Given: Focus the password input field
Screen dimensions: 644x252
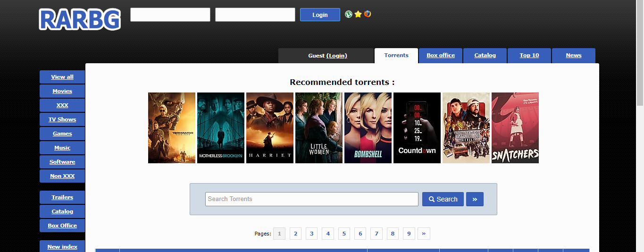Looking at the screenshot, I should pyautogui.click(x=255, y=15).
